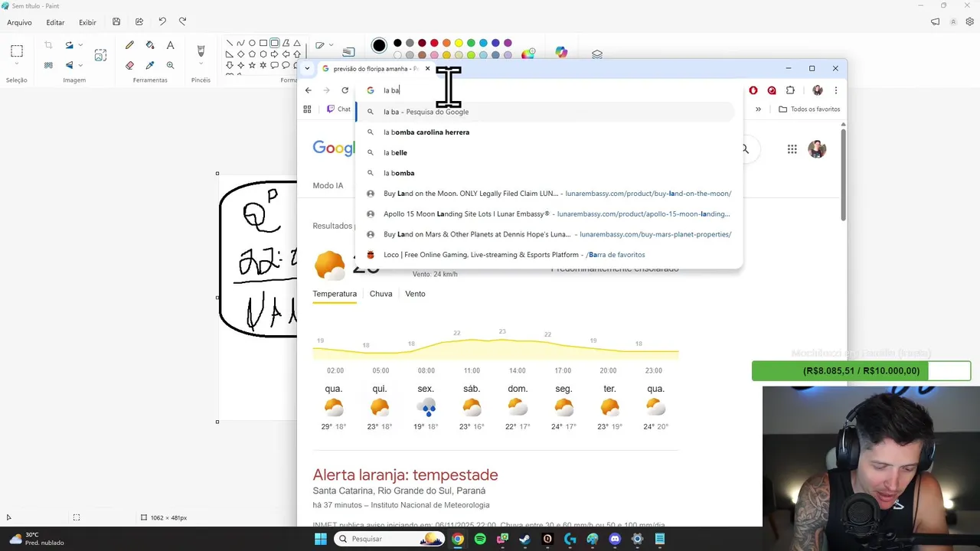The image size is (980, 551).
Task: Switch to the Vento weather tab
Action: (x=415, y=294)
